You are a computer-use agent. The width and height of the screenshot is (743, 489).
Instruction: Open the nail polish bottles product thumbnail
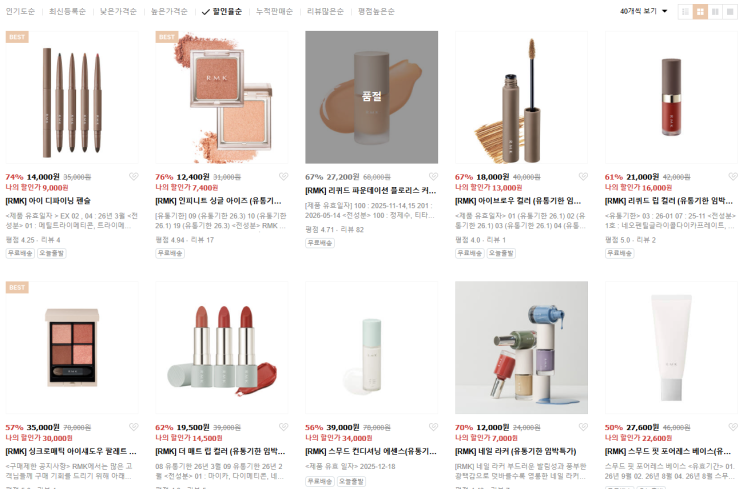pos(521,347)
